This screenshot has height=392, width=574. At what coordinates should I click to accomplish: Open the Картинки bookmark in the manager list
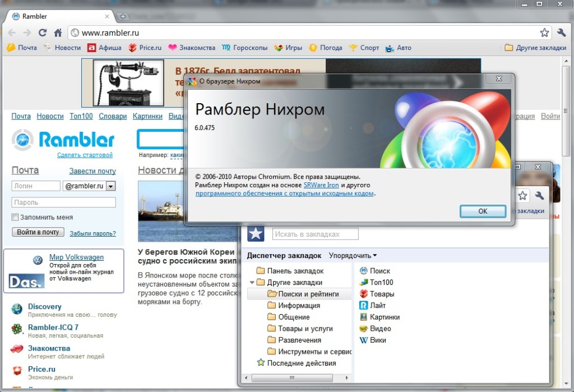tap(379, 317)
